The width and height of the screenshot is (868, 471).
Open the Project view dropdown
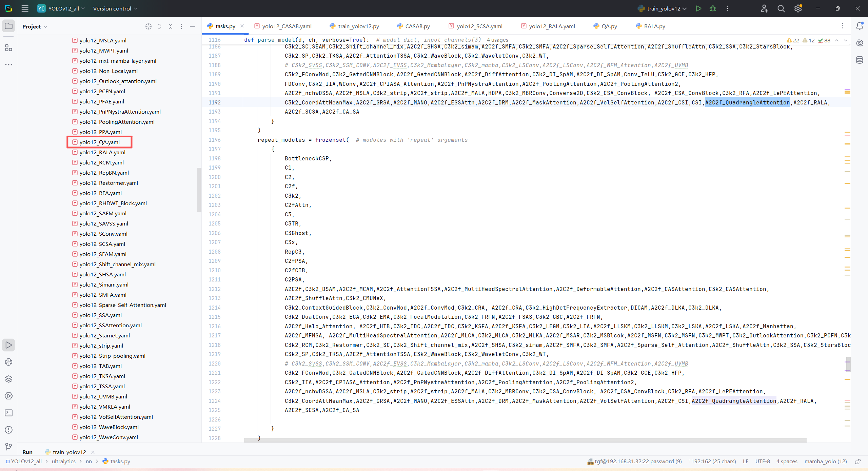pos(35,26)
